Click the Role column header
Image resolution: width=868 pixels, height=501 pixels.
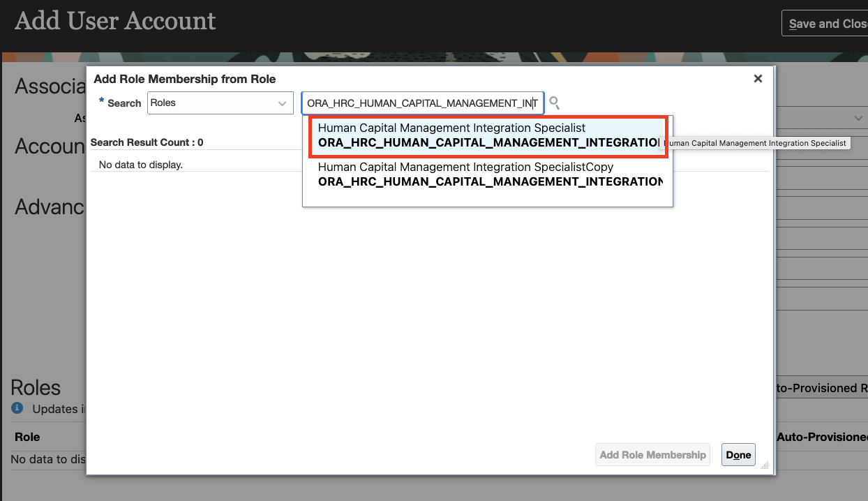[x=27, y=437]
